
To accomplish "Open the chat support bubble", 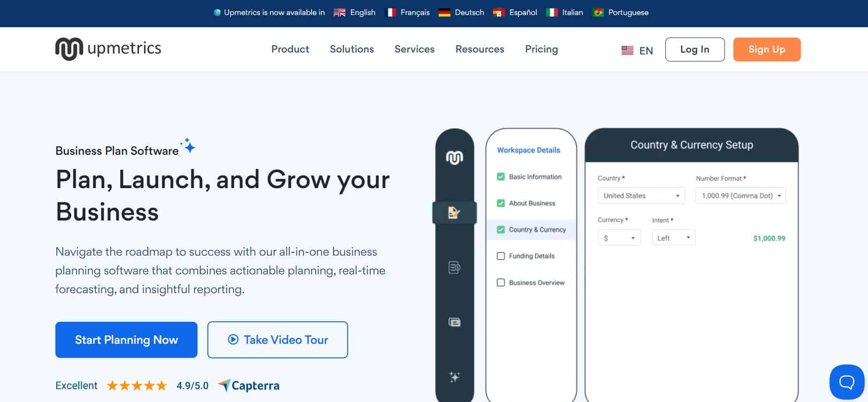I will pyautogui.click(x=847, y=382).
